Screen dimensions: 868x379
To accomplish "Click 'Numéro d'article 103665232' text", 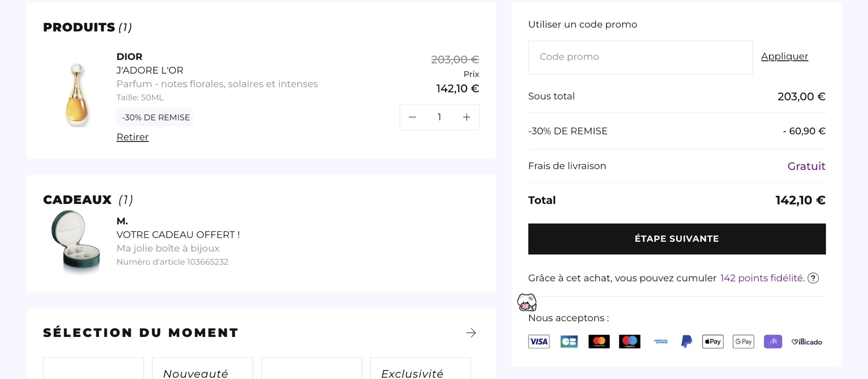I will 172,262.
